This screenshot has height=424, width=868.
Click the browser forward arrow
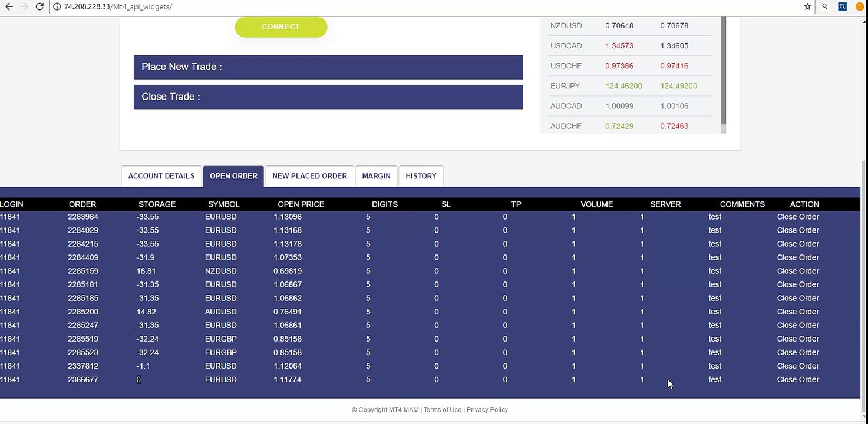coord(24,6)
